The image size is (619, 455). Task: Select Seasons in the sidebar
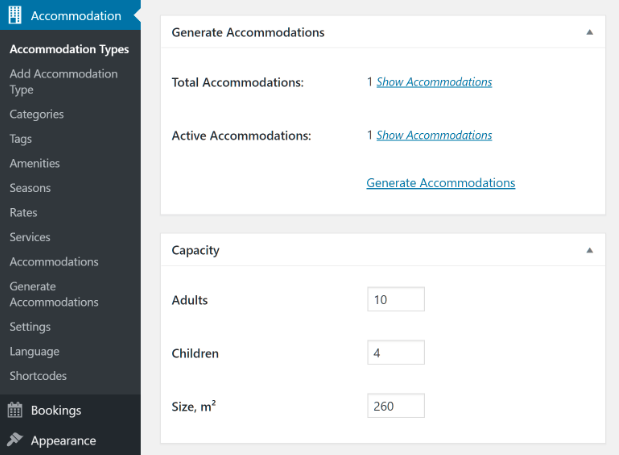[30, 188]
